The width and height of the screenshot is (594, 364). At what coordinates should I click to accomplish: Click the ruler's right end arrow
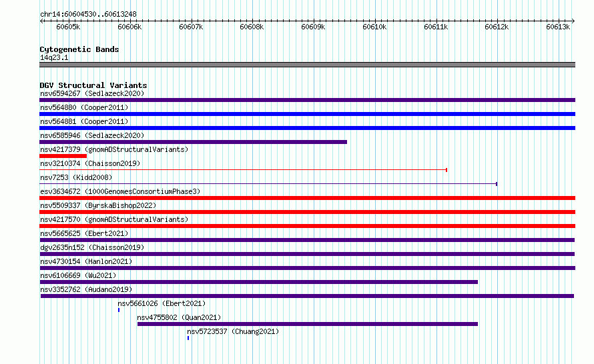(x=573, y=21)
